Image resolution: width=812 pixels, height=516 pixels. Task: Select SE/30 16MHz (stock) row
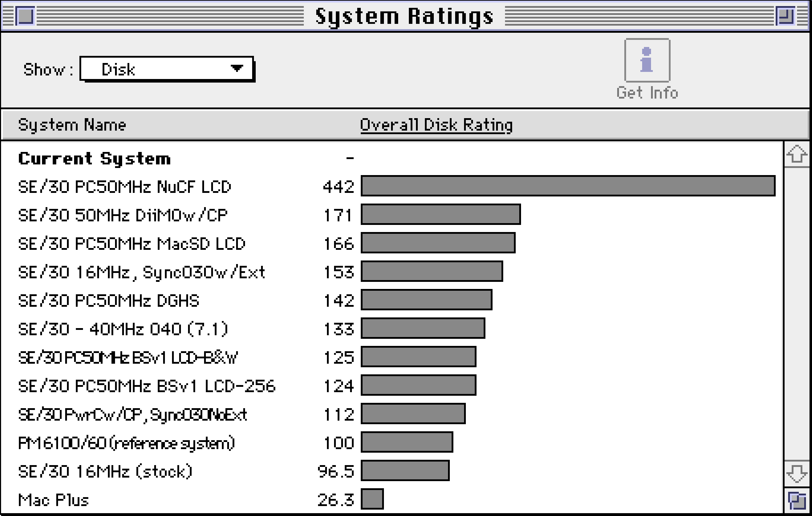[392, 471]
